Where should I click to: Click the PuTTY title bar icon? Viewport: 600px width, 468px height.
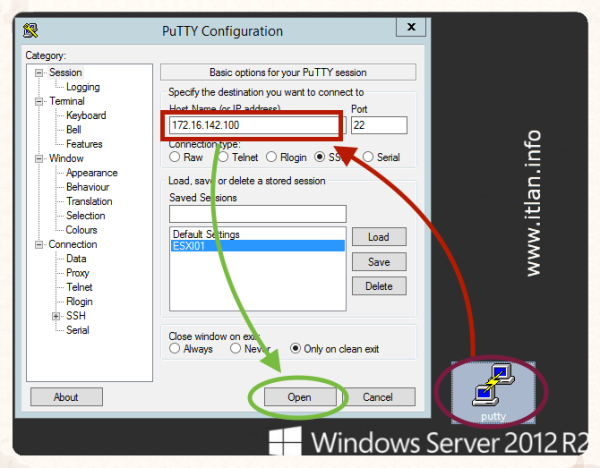(34, 31)
